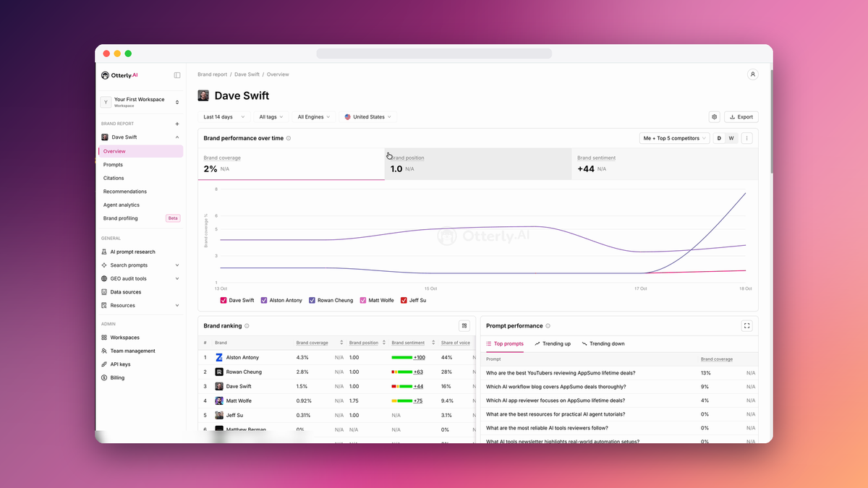868x488 pixels.
Task: Open Brand profiling Beta item
Action: [140, 218]
